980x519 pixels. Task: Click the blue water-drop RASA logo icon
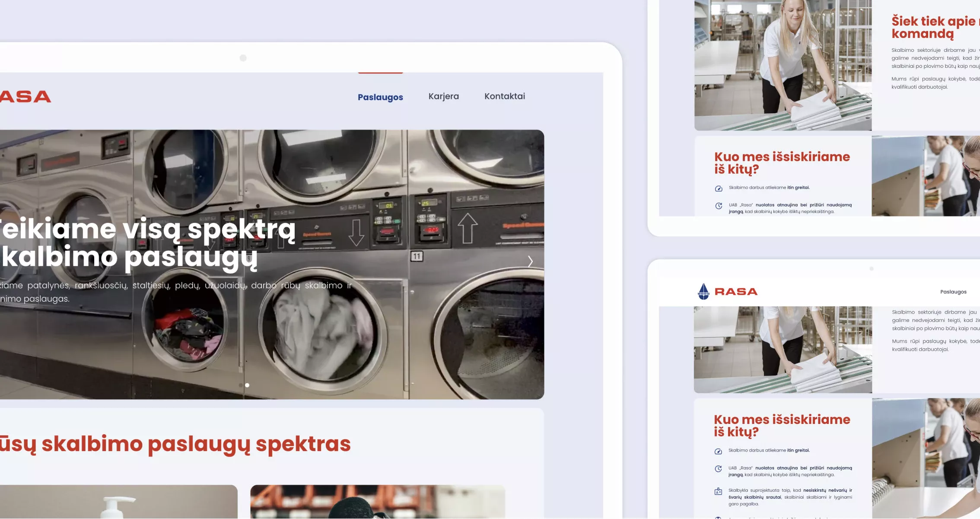[703, 291]
